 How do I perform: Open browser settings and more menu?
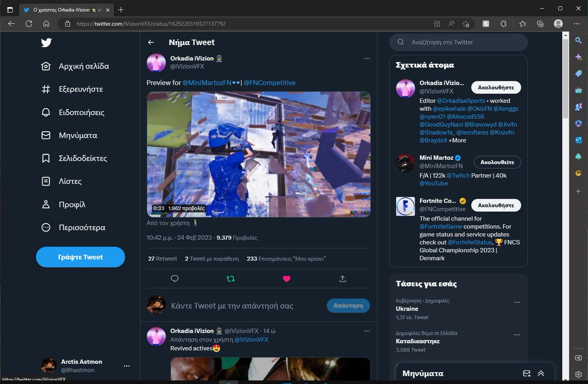click(576, 24)
